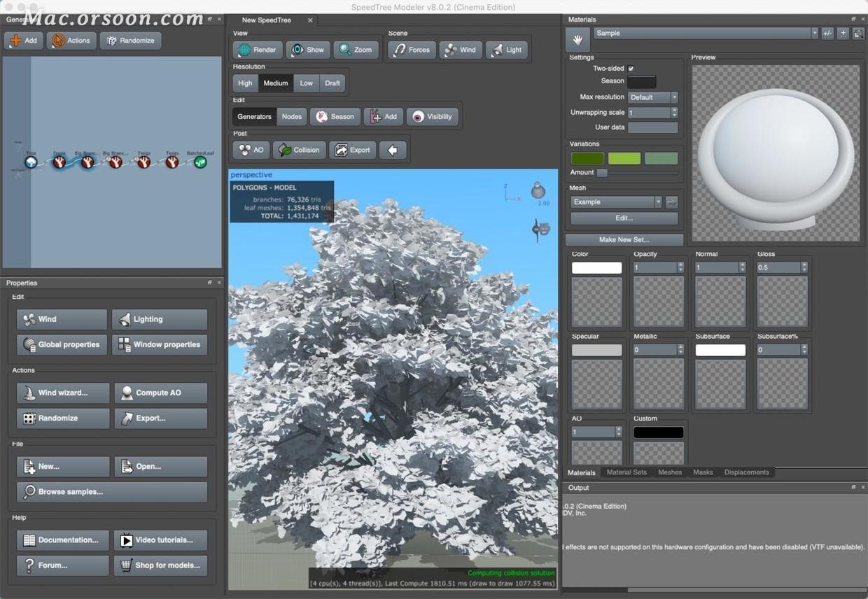
Task: Open the Max resolution dropdown
Action: (652, 97)
